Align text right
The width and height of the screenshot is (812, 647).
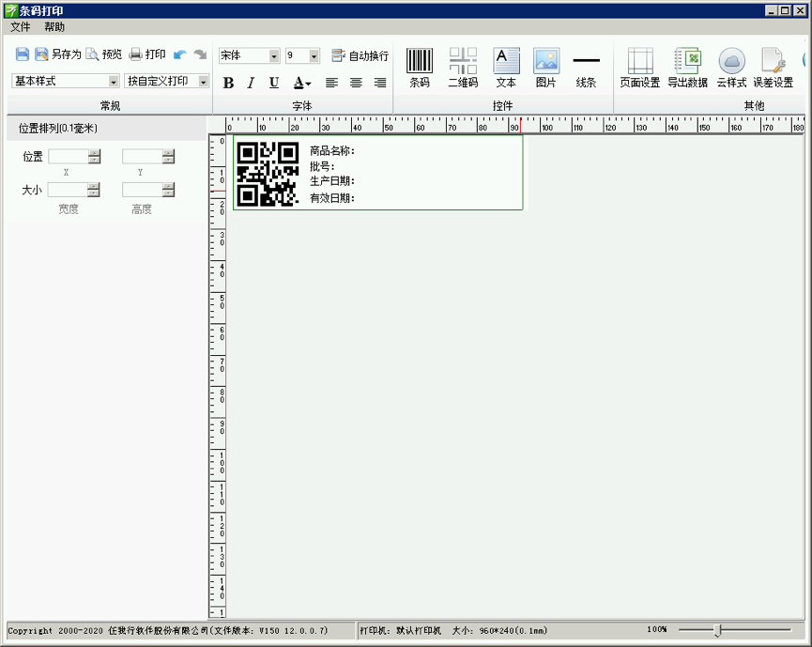[380, 83]
